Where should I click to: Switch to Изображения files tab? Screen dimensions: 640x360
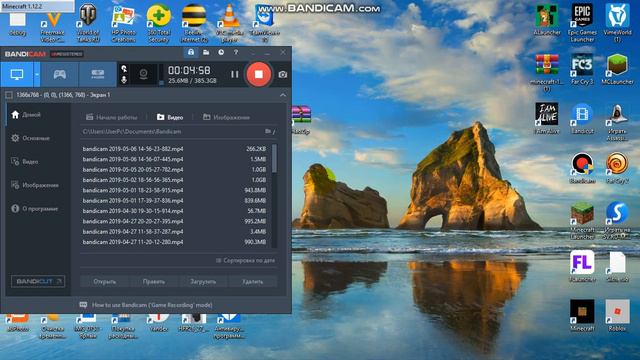coord(226,117)
